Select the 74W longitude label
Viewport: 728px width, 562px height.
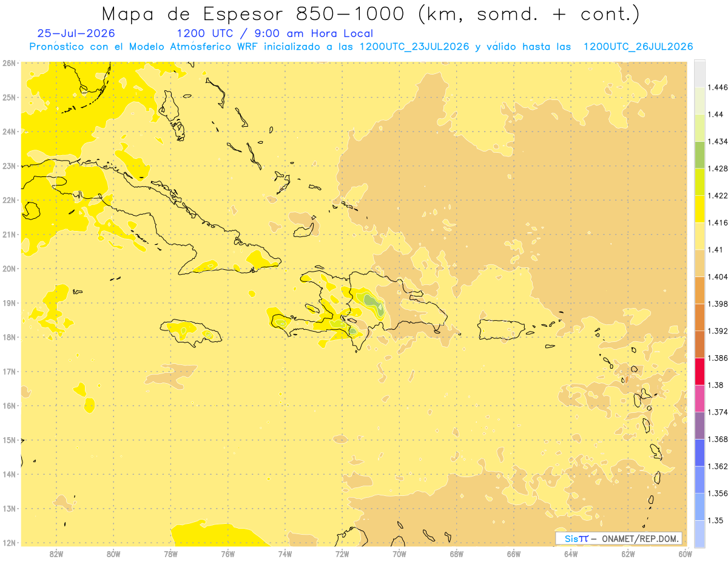285,554
